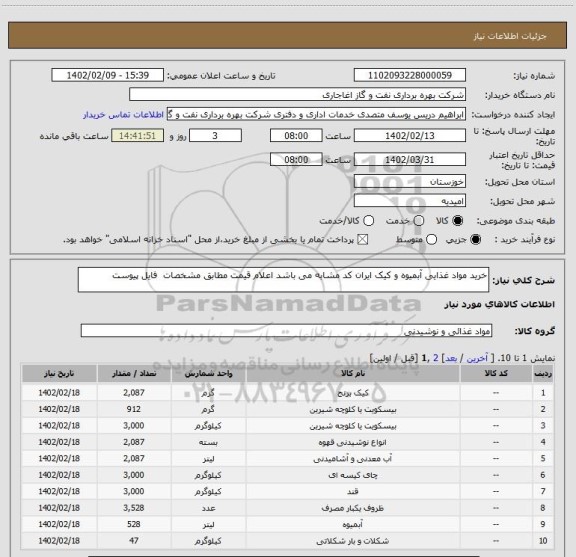Click the بسته unit in row 4
Image resolution: width=576 pixels, height=557 pixels.
click(x=208, y=442)
